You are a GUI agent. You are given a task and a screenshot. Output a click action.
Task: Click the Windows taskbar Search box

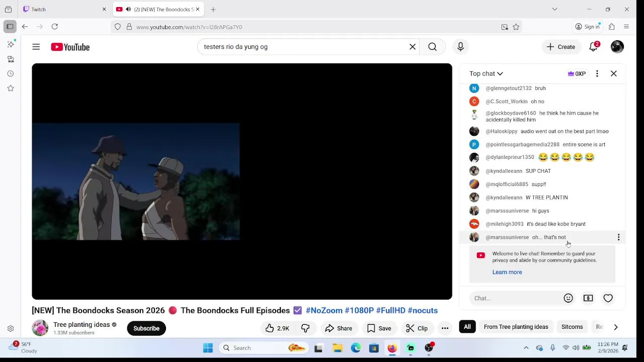(264, 348)
